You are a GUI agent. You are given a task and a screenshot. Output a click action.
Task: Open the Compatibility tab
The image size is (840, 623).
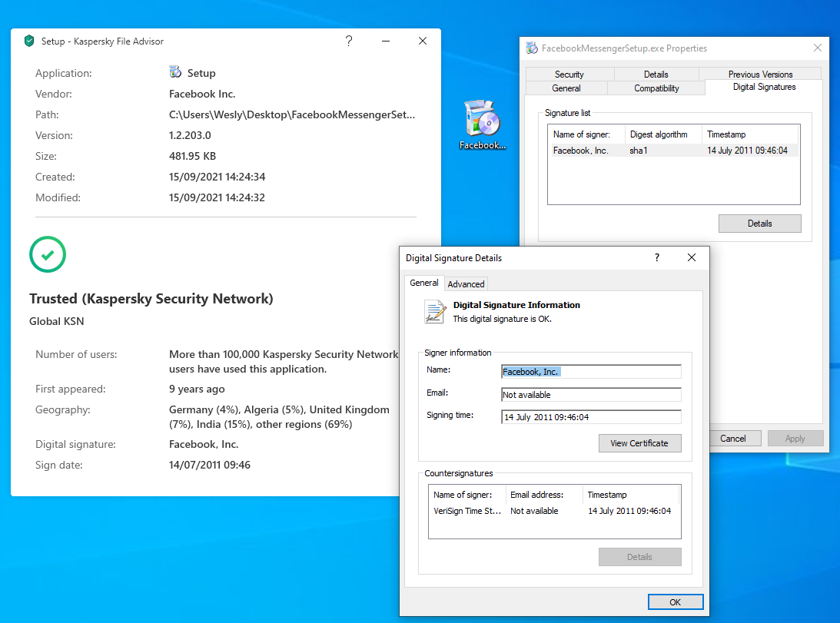[656, 88]
